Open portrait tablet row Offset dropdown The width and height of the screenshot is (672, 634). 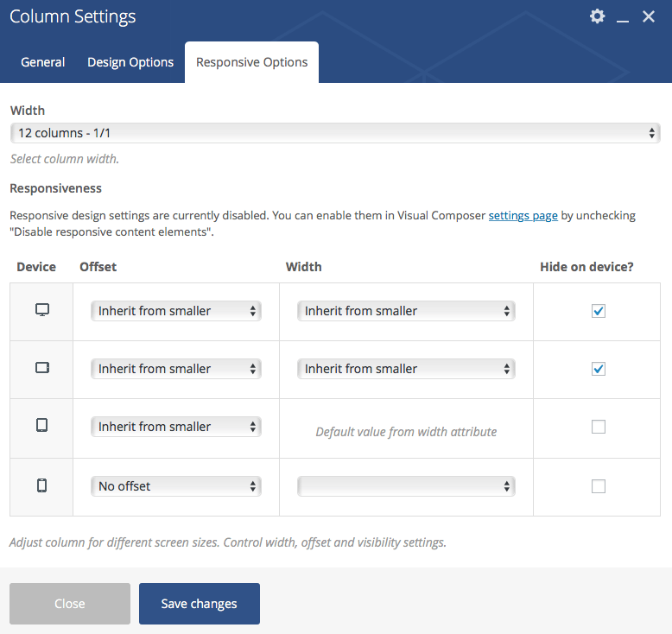(175, 427)
